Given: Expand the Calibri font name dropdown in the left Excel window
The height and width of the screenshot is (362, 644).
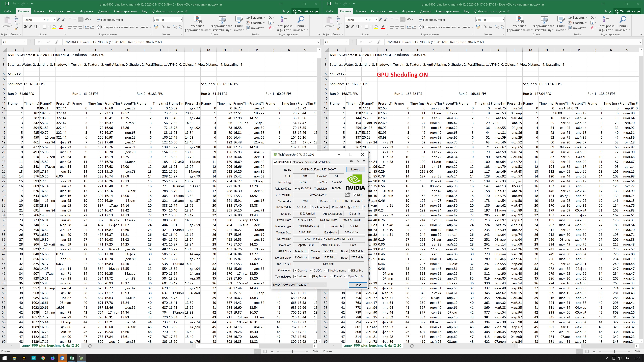Looking at the screenshot, I should 44,20.
